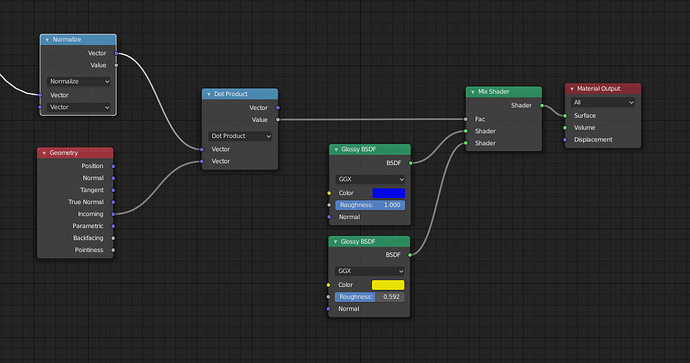
Task: Click Normal input socket of blue Glossy node
Action: point(329,217)
